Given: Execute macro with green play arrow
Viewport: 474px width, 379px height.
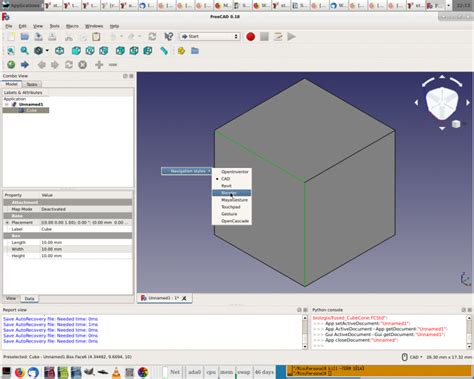Looking at the screenshot, I should [x=292, y=37].
